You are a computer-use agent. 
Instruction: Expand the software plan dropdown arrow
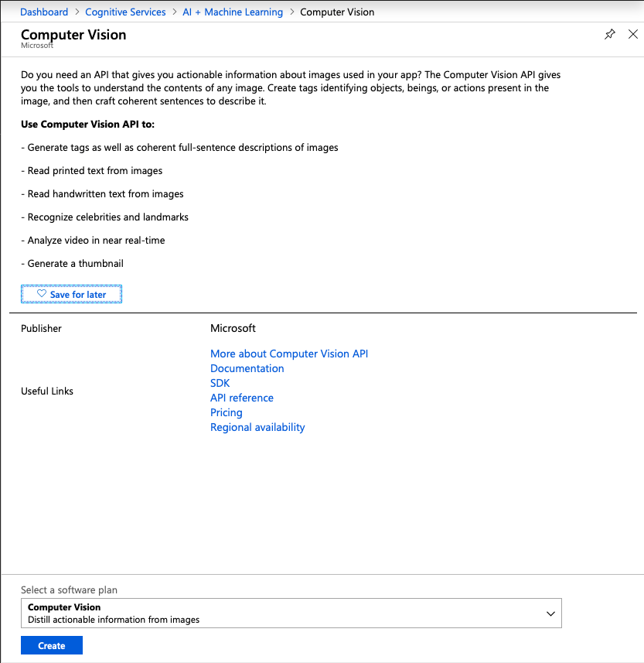(x=550, y=613)
